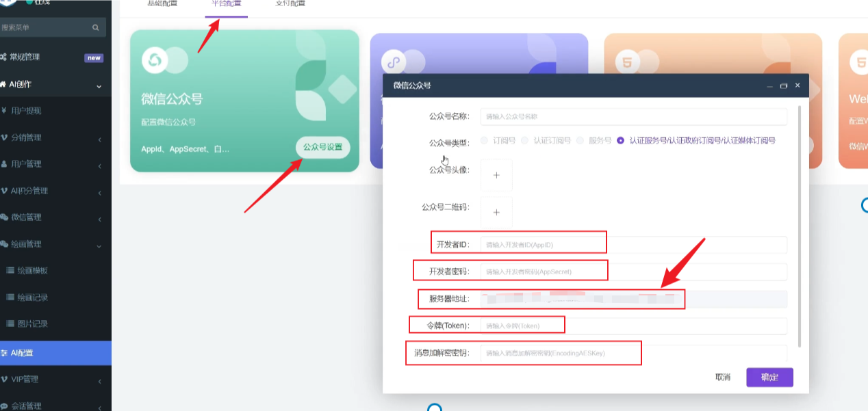
Task: Click the house icon beside AI创作
Action: pyautogui.click(x=3, y=84)
